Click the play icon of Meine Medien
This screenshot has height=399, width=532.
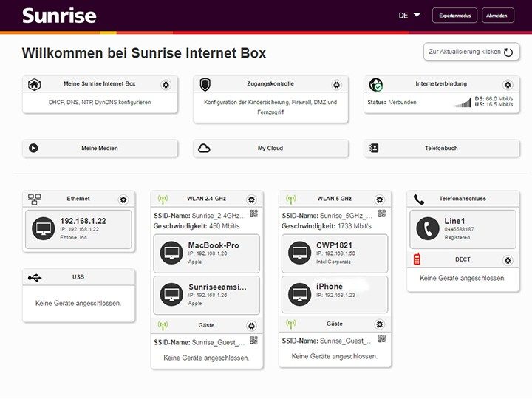pos(33,148)
